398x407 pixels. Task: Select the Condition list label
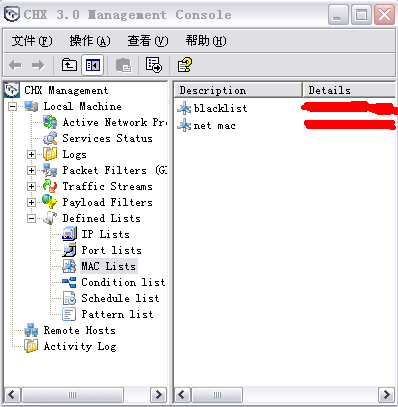[x=123, y=282]
